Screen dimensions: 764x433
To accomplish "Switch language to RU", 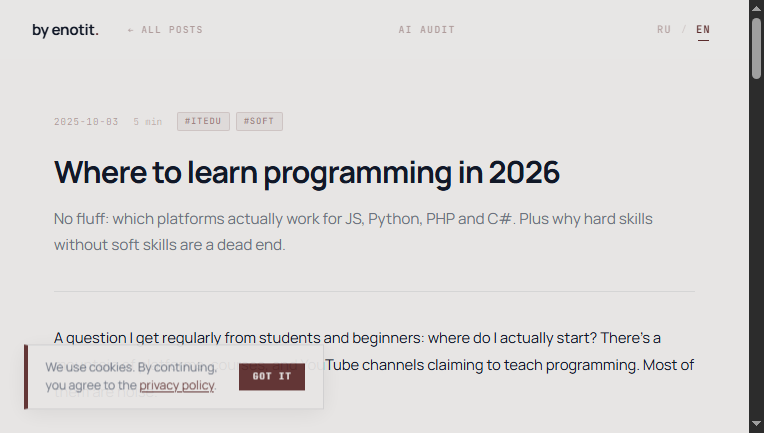I will click(664, 30).
